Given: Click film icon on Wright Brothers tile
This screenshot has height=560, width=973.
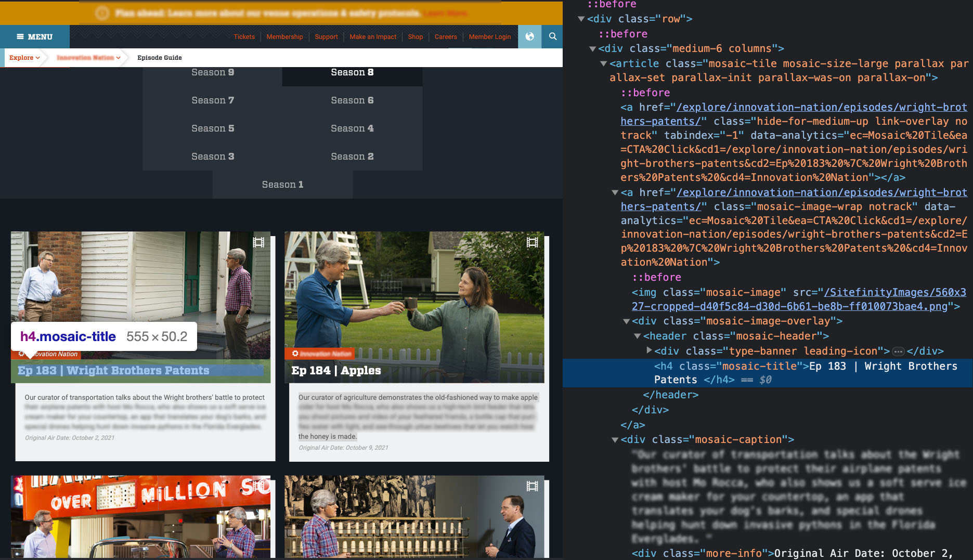Looking at the screenshot, I should point(258,242).
